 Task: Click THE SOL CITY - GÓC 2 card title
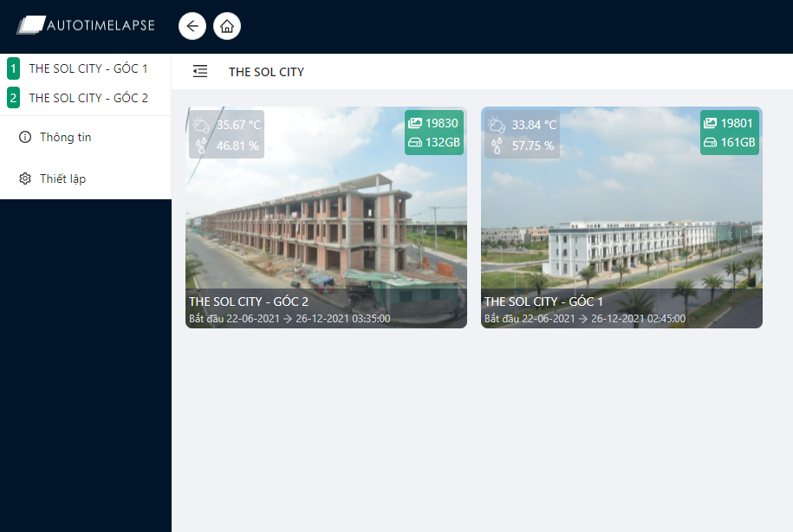[x=249, y=302]
